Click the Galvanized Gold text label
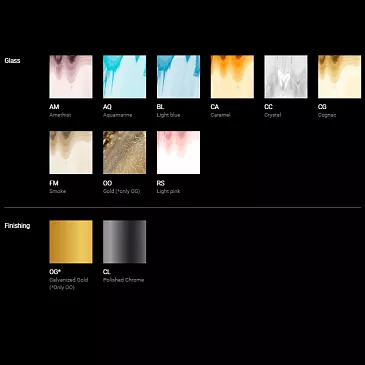Viewport: 365px width, 365px height. pos(69,280)
